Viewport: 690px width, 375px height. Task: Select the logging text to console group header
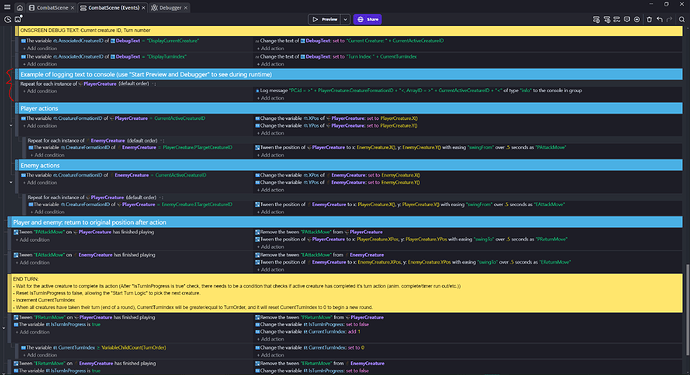click(x=350, y=74)
